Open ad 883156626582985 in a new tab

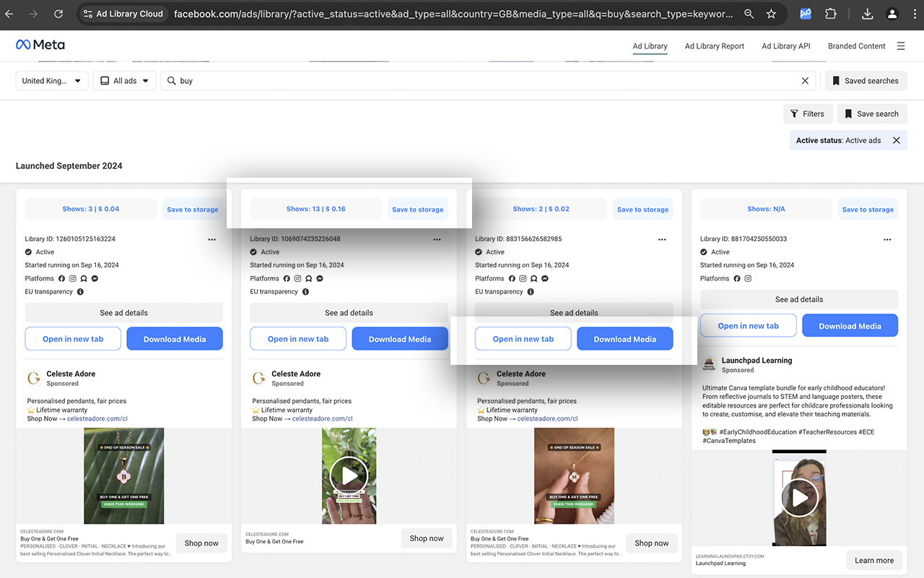point(523,339)
